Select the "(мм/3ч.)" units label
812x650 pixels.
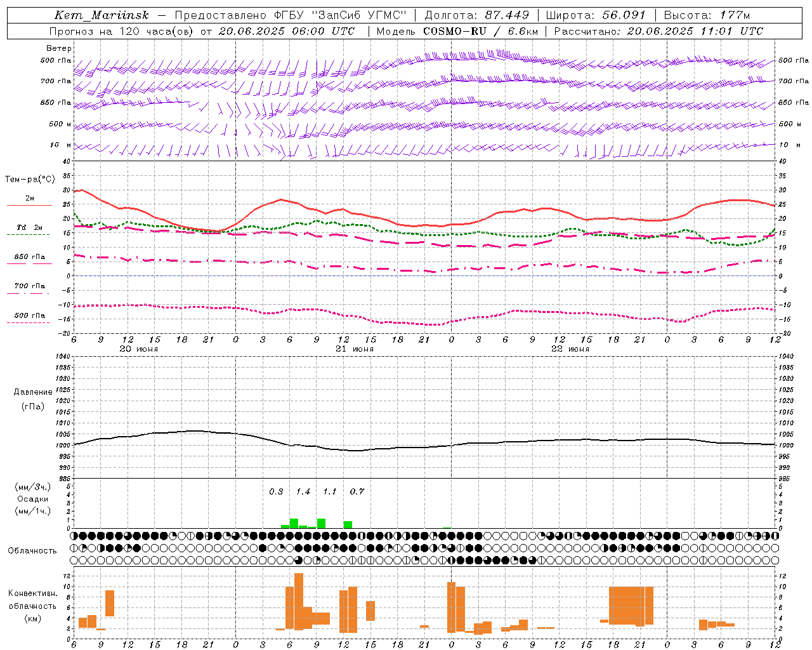[32, 487]
